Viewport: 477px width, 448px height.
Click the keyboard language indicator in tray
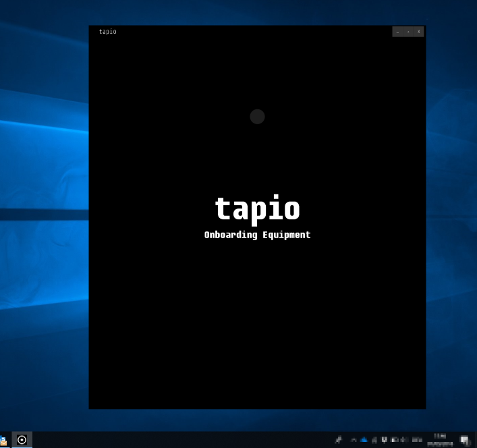click(x=418, y=440)
